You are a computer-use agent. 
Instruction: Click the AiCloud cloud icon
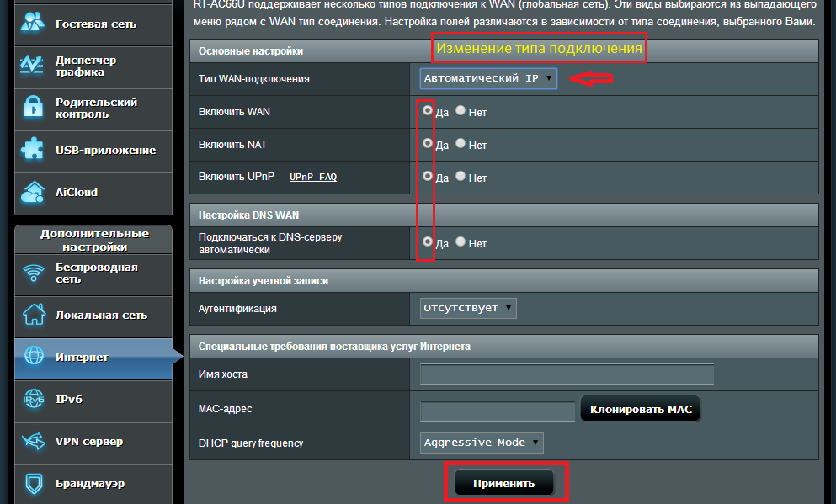pos(33,193)
